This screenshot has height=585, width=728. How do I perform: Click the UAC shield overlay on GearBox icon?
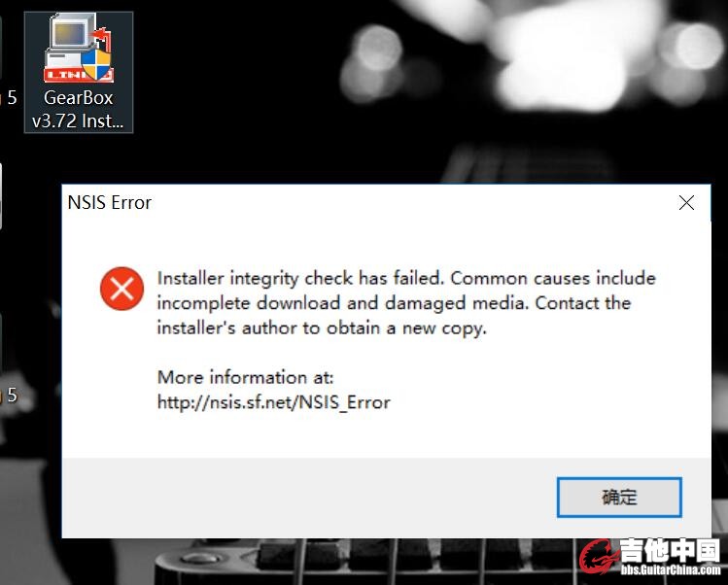point(96,63)
